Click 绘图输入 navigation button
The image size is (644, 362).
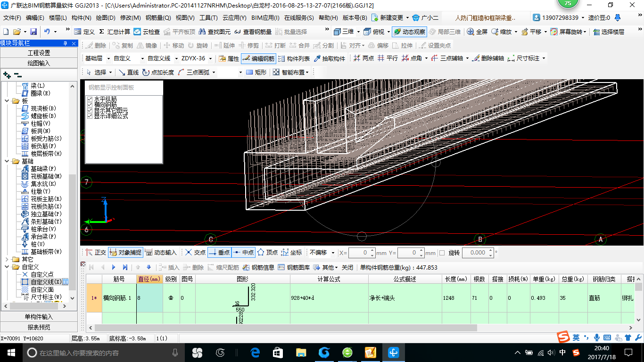coord(39,63)
